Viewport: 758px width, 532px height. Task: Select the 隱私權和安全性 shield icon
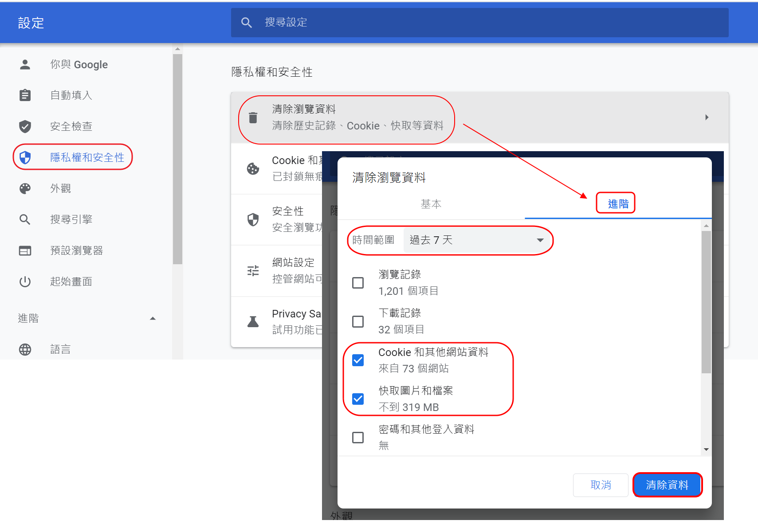pyautogui.click(x=25, y=157)
